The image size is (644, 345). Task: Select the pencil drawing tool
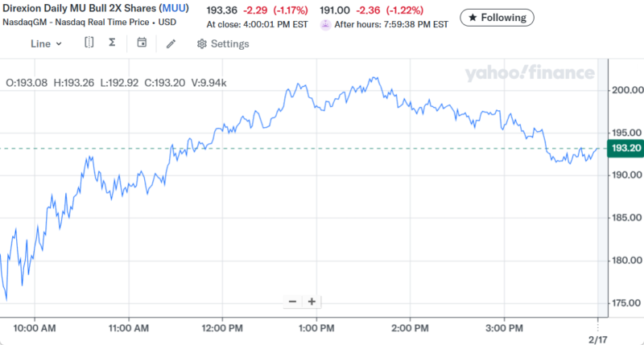171,44
